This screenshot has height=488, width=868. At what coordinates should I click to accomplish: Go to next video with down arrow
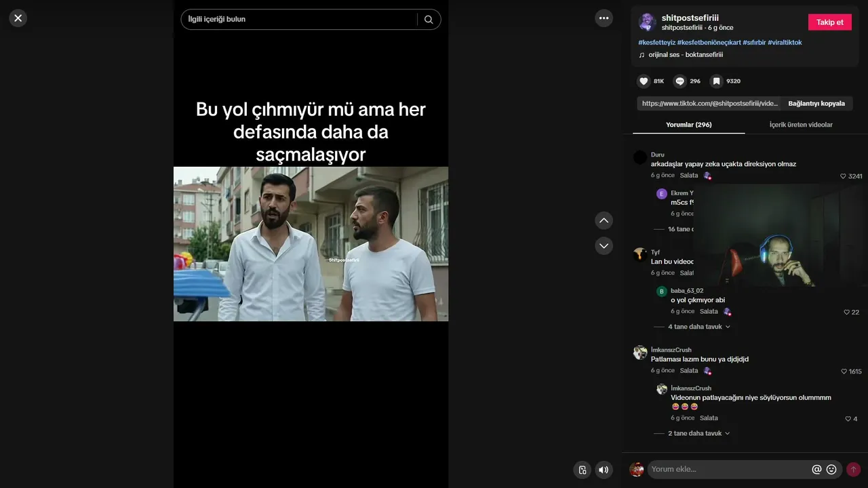604,245
